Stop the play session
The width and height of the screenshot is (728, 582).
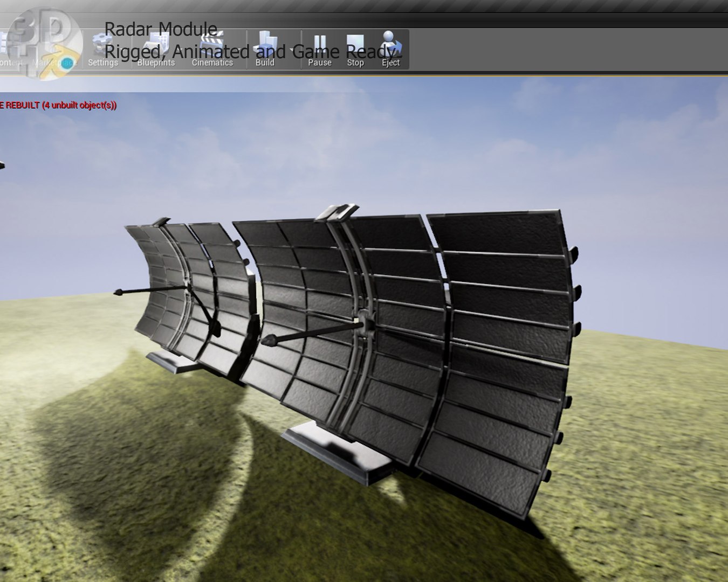coord(355,50)
